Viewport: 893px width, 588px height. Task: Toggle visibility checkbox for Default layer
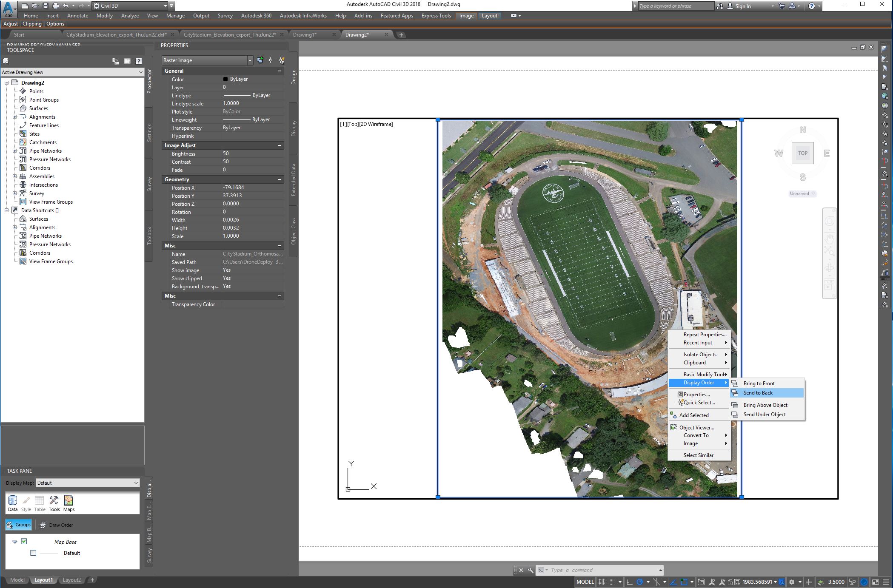pyautogui.click(x=33, y=553)
